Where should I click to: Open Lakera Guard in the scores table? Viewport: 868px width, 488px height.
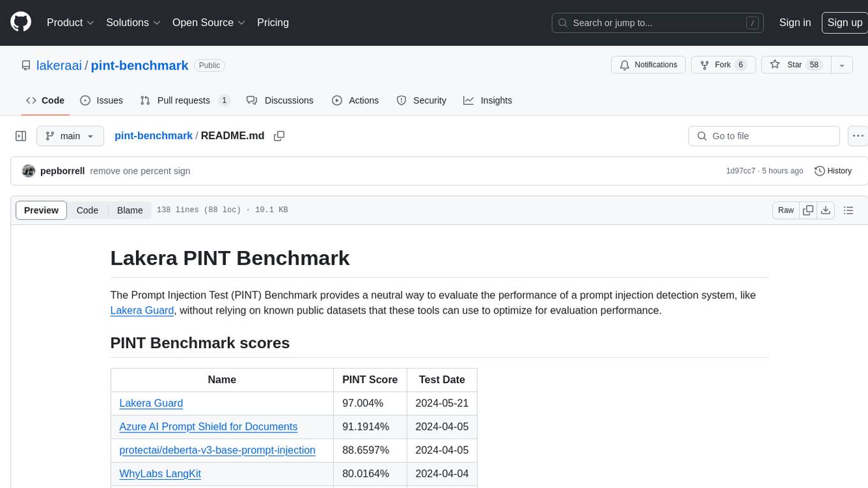(x=151, y=403)
